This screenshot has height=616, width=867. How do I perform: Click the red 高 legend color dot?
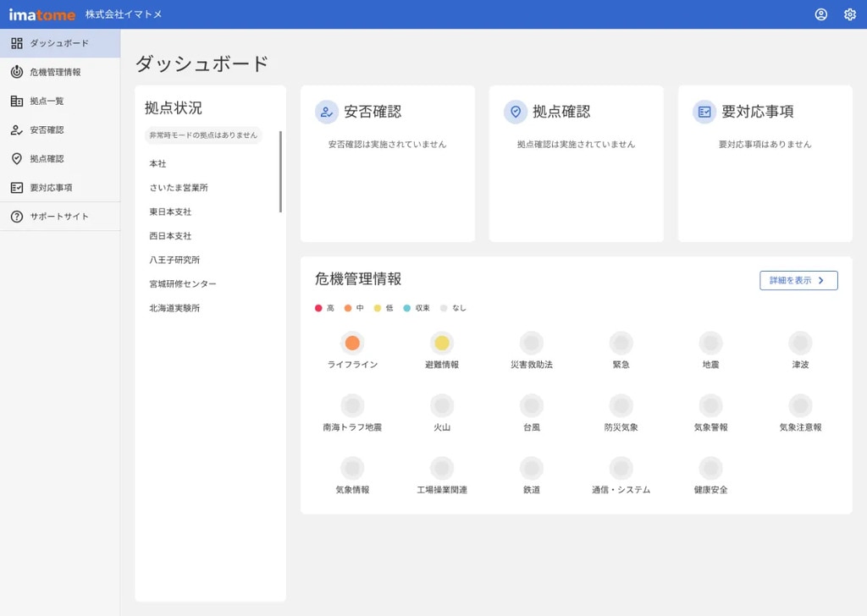(x=318, y=308)
